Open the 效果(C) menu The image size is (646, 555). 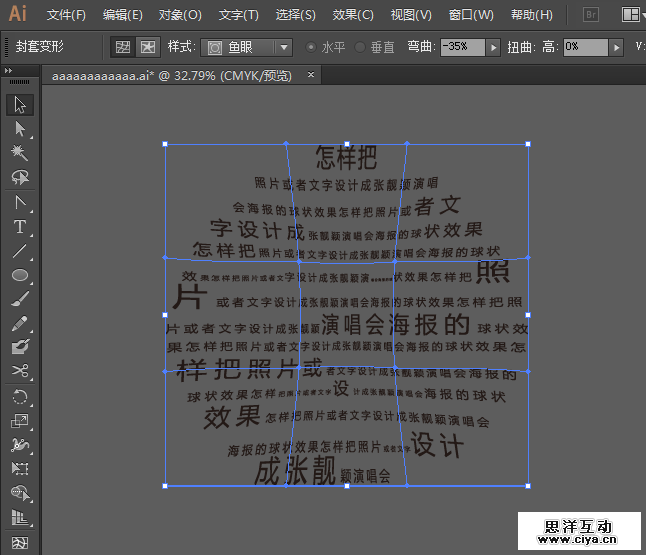(352, 15)
